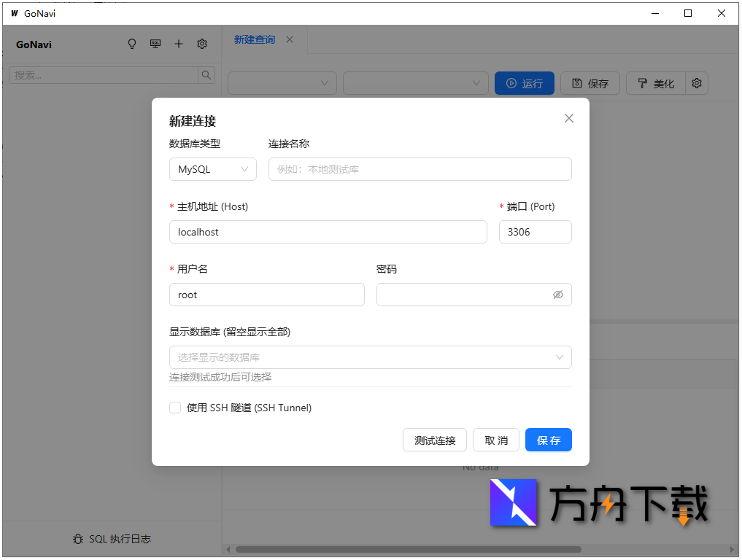The width and height of the screenshot is (742, 560).
Task: Toggle the light bulb theme icon
Action: click(x=132, y=44)
